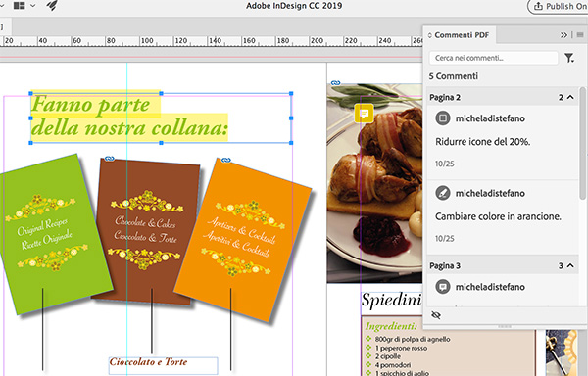Viewport: 588px width, 376px height.
Task: Collapse the Pagina 3 comments group
Action: pos(570,266)
